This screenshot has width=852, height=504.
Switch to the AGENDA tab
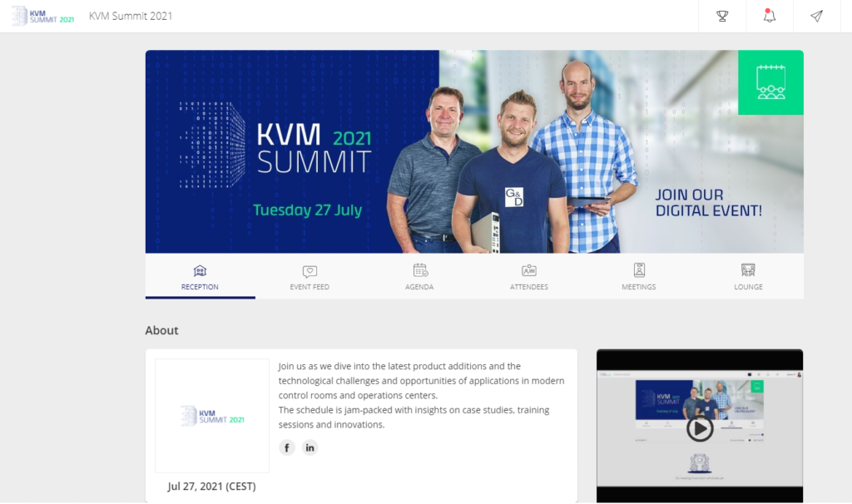click(419, 287)
